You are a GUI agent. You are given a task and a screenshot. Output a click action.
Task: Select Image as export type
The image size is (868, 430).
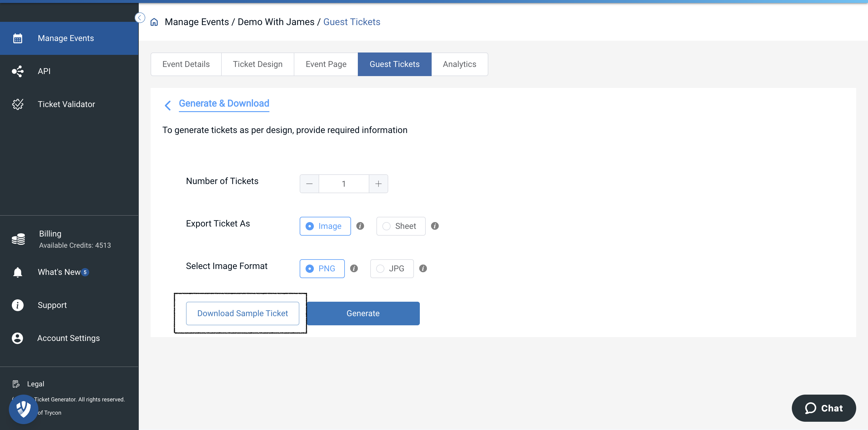[x=325, y=226]
